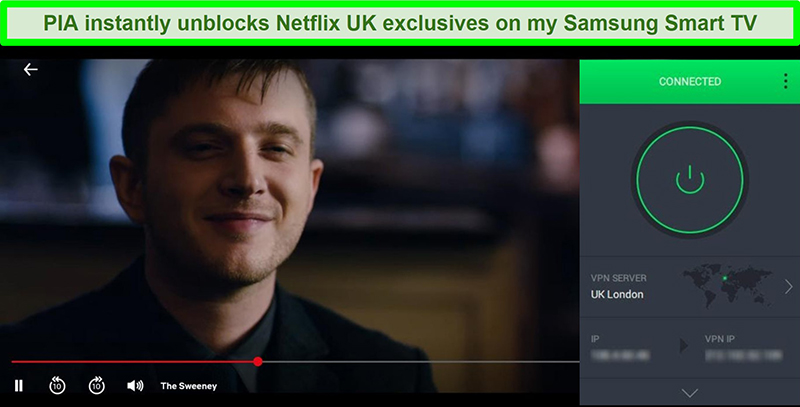This screenshot has width=800, height=407.
Task: Click the world map server thumbnail
Action: (x=727, y=285)
